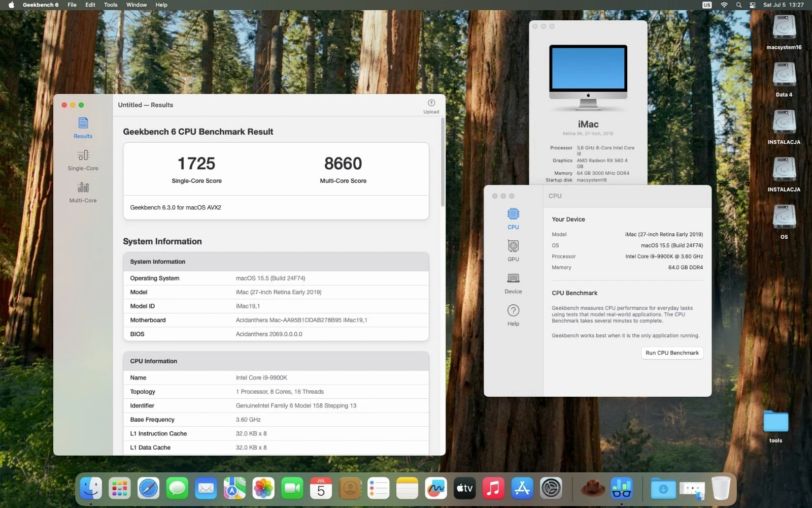Open the Apple menu
The height and width of the screenshot is (508, 812).
(x=11, y=5)
